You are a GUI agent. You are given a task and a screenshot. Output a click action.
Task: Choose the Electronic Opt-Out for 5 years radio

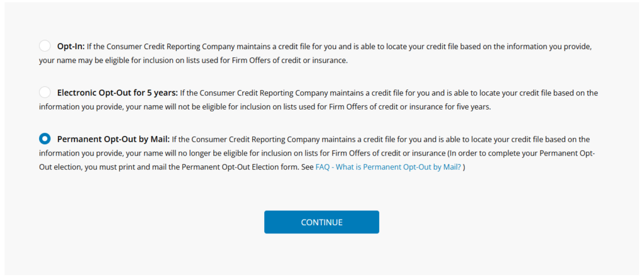(x=45, y=92)
